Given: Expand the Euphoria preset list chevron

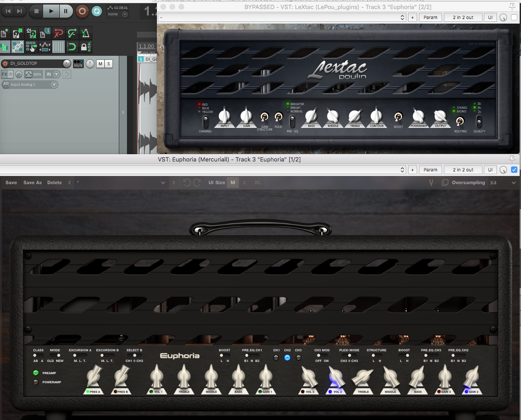Looking at the screenshot, I should (x=163, y=183).
